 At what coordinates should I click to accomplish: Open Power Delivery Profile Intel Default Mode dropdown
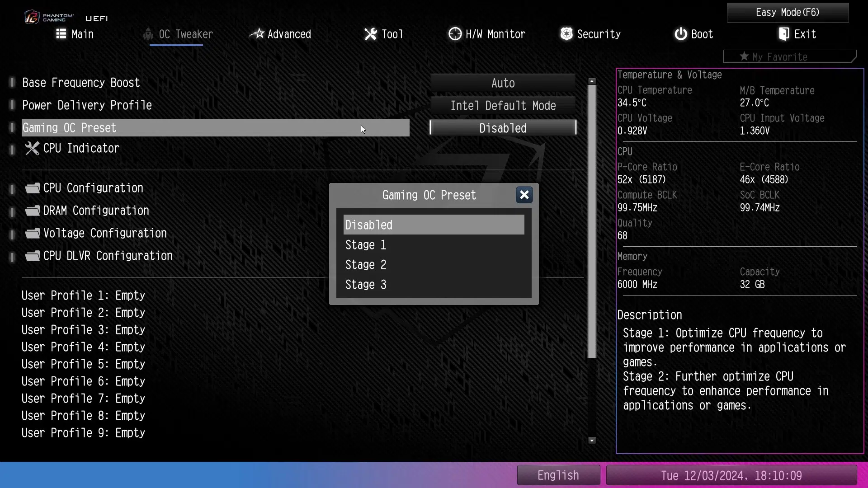(x=503, y=106)
